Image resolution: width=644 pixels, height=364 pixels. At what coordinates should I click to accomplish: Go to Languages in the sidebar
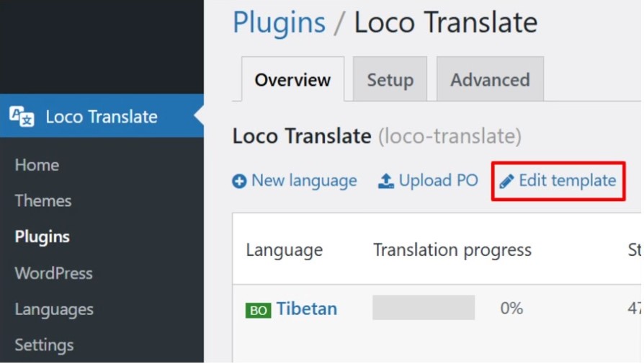click(x=54, y=309)
